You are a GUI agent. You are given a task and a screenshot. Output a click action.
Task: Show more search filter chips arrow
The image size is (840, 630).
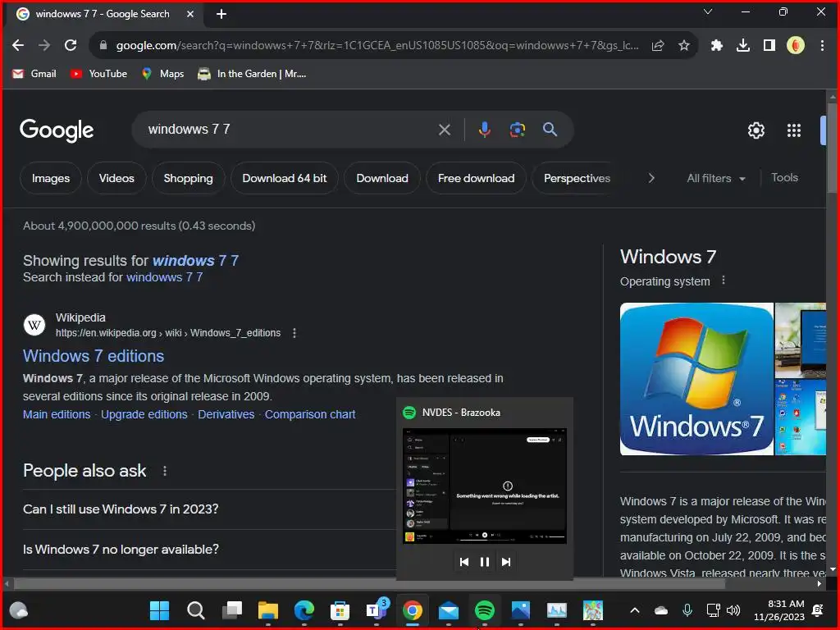(651, 178)
